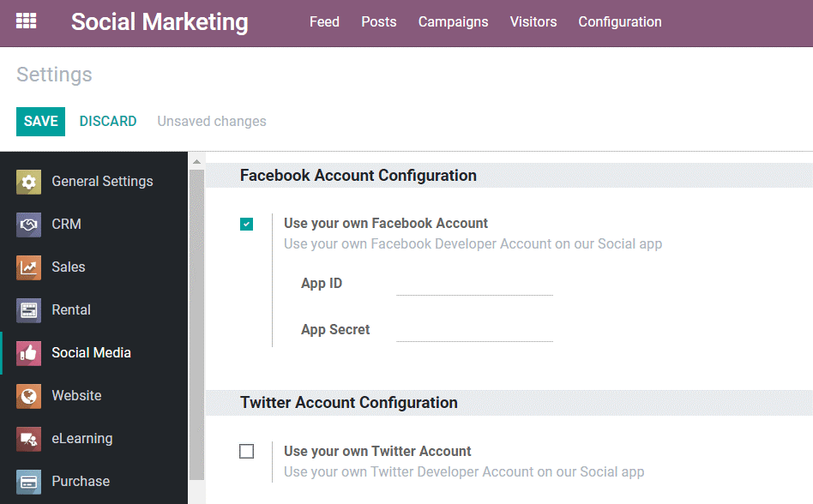Screen dimensions: 813x504
Task: Open the Website globe icon
Action: (x=28, y=396)
